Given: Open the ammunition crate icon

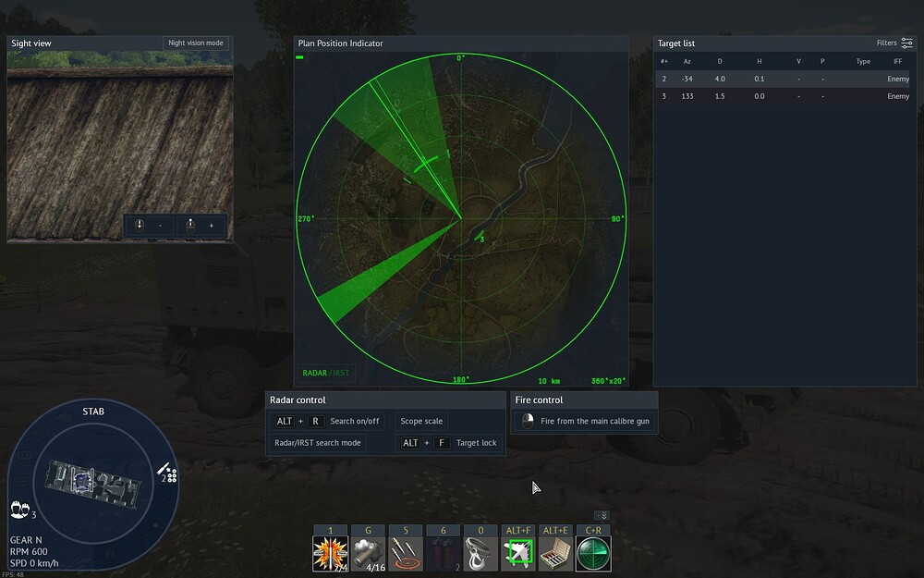Looking at the screenshot, I should [x=556, y=554].
